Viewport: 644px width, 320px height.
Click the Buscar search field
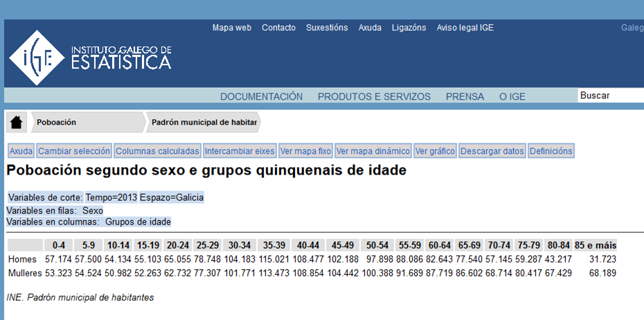tap(610, 96)
